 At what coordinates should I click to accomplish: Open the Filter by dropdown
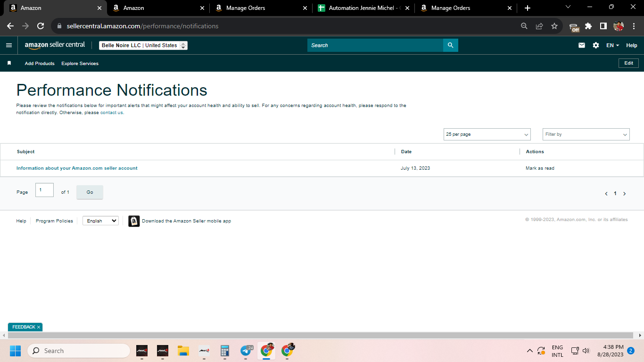pyautogui.click(x=586, y=134)
